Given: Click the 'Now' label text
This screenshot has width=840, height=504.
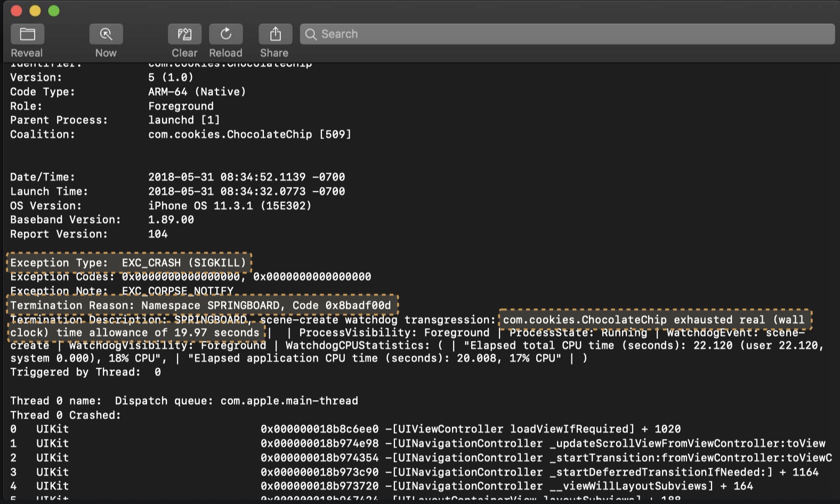Looking at the screenshot, I should click(106, 53).
